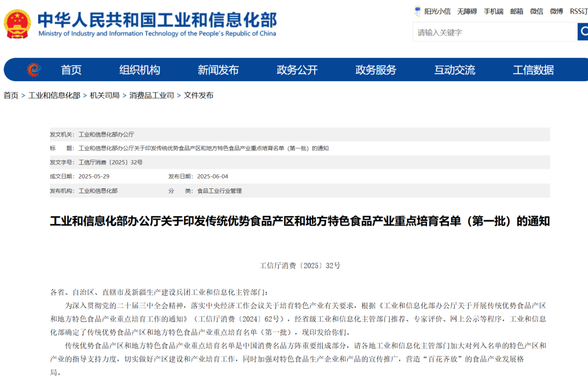Click the 阳光小信 top link

[437, 11]
